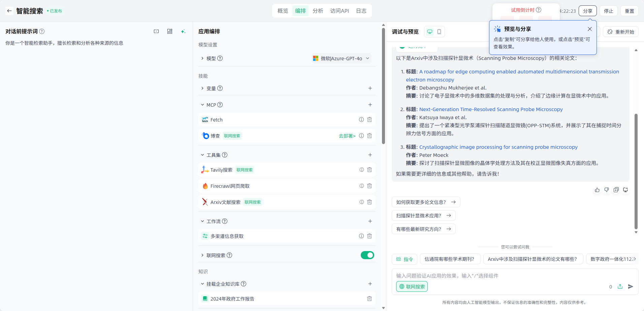Viewport: 644px width, 311px height.
Task: Click the 重新开始 button
Action: [621, 32]
